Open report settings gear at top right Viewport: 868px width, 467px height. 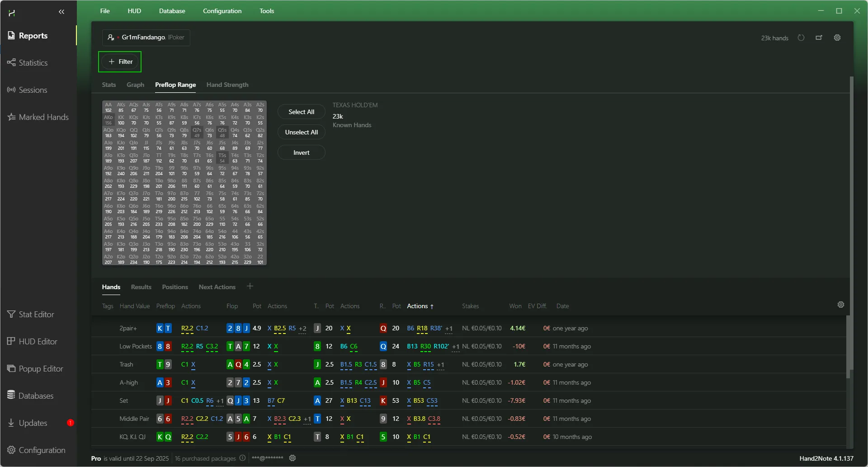(837, 38)
